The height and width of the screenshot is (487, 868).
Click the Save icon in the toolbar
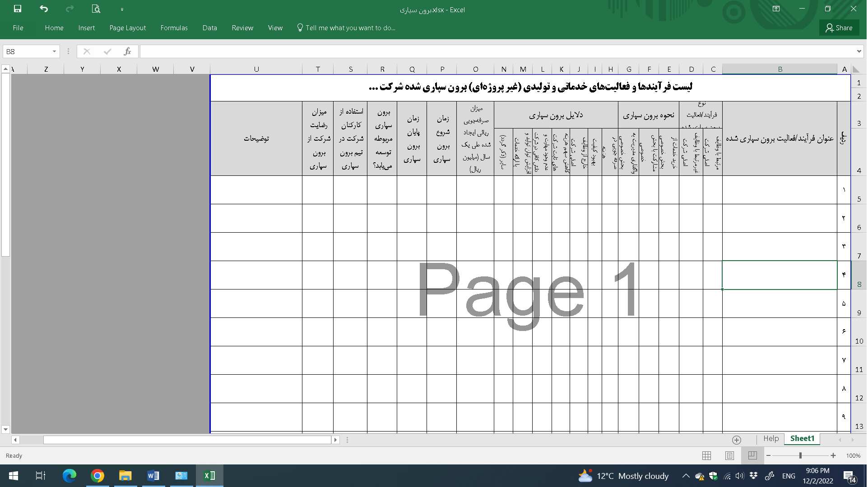[x=18, y=9]
